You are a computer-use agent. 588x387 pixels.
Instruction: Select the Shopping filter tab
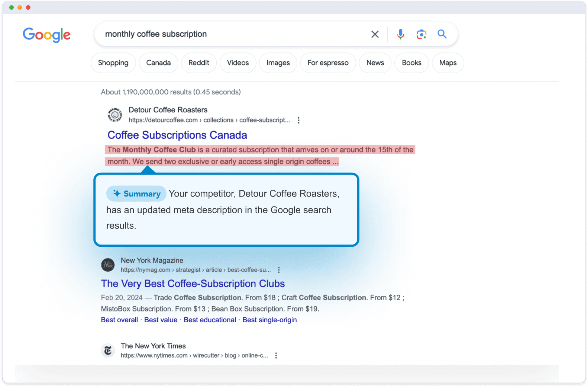point(113,63)
